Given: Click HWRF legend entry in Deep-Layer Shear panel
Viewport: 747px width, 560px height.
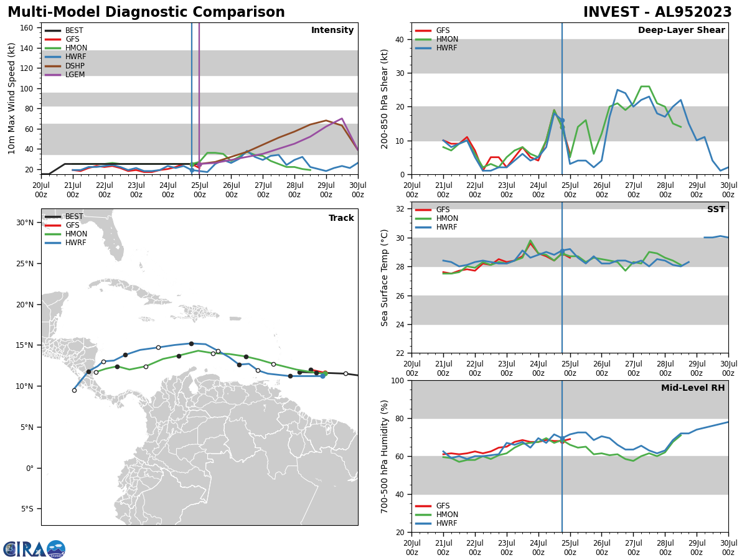Looking at the screenshot, I should point(448,48).
